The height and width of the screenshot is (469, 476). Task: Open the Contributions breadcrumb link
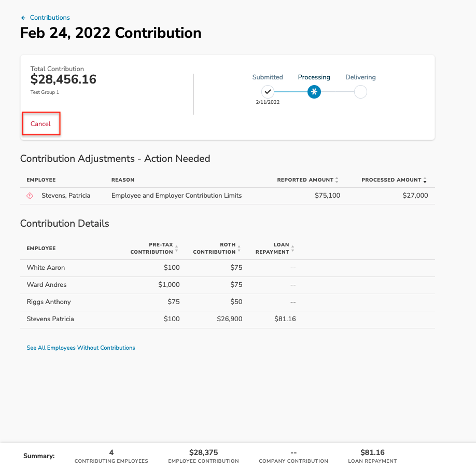click(x=50, y=18)
